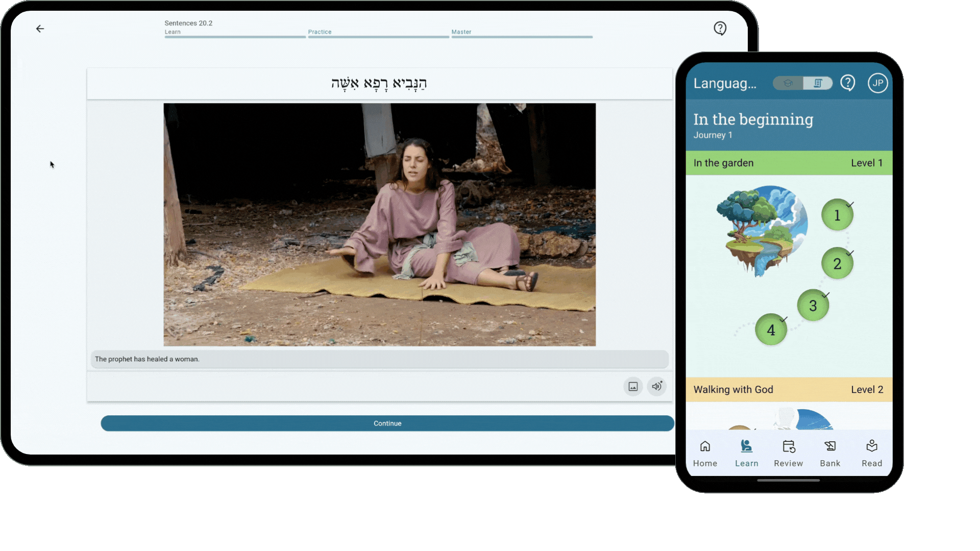Open lesson 3 circle in the garden
The image size is (980, 551).
coord(813,305)
